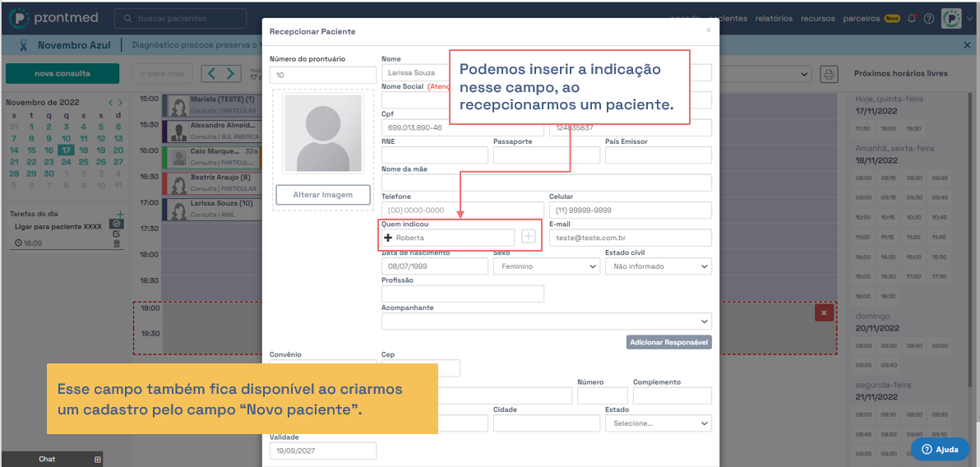This screenshot has height=467, width=980.
Task: Add a new task in Tarefas do dia
Action: tap(120, 214)
